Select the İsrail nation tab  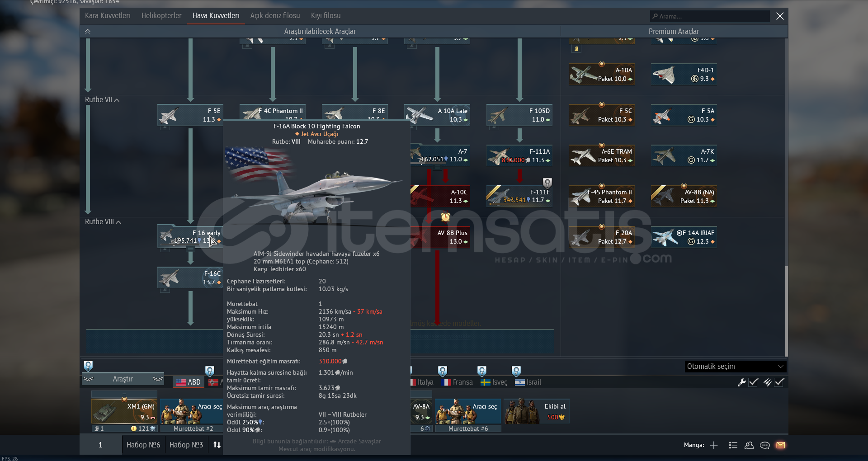tap(528, 382)
